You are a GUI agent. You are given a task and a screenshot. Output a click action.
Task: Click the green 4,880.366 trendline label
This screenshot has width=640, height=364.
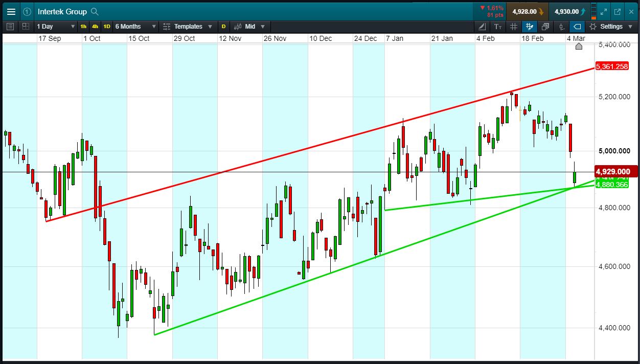pyautogui.click(x=612, y=185)
